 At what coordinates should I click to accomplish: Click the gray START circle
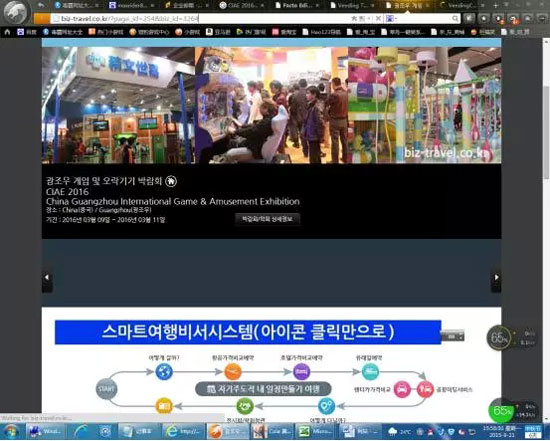pyautogui.click(x=107, y=389)
